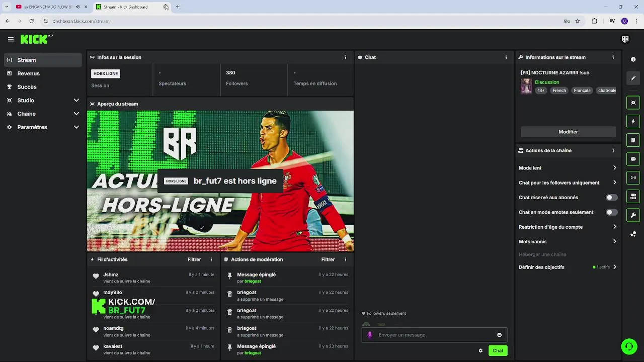Open brlegoat link under first Message épinglé
Viewport: 644px width, 362px height.
253,282
